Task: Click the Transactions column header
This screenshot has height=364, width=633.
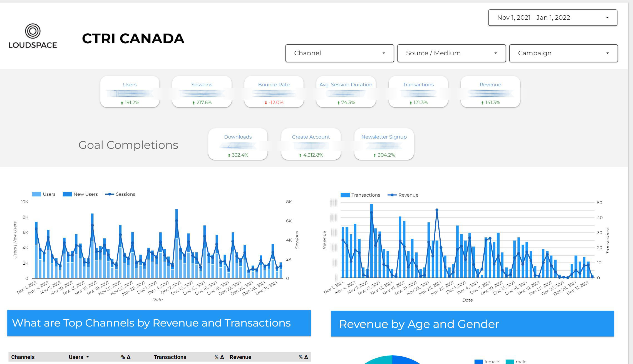Action: [x=170, y=357]
